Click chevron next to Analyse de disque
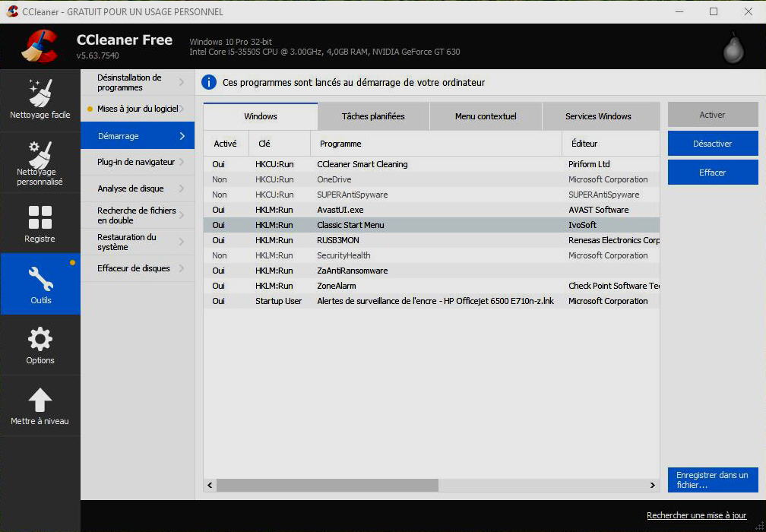The image size is (766, 532). click(182, 188)
